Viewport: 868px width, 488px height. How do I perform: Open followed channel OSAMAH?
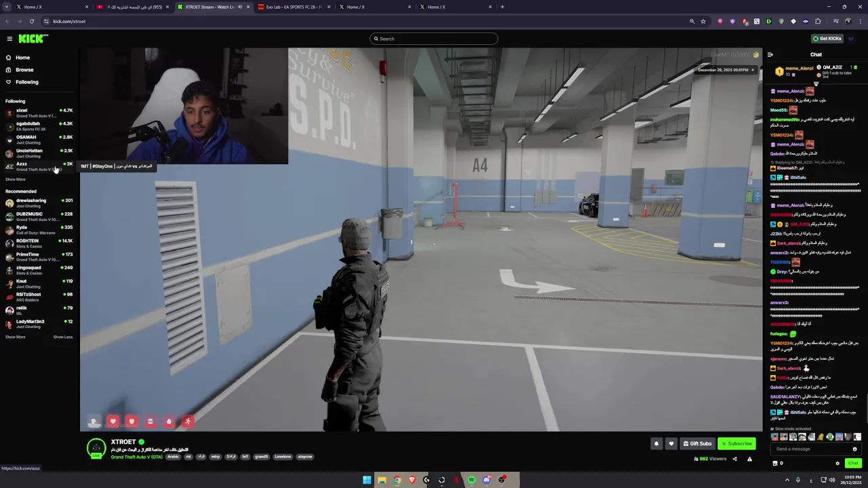point(39,140)
